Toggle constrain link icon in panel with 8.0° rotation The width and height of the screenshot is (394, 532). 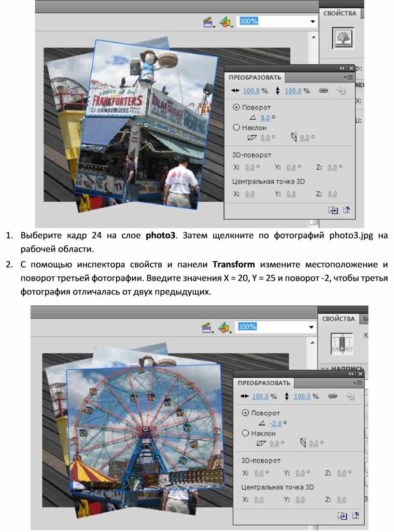(324, 91)
